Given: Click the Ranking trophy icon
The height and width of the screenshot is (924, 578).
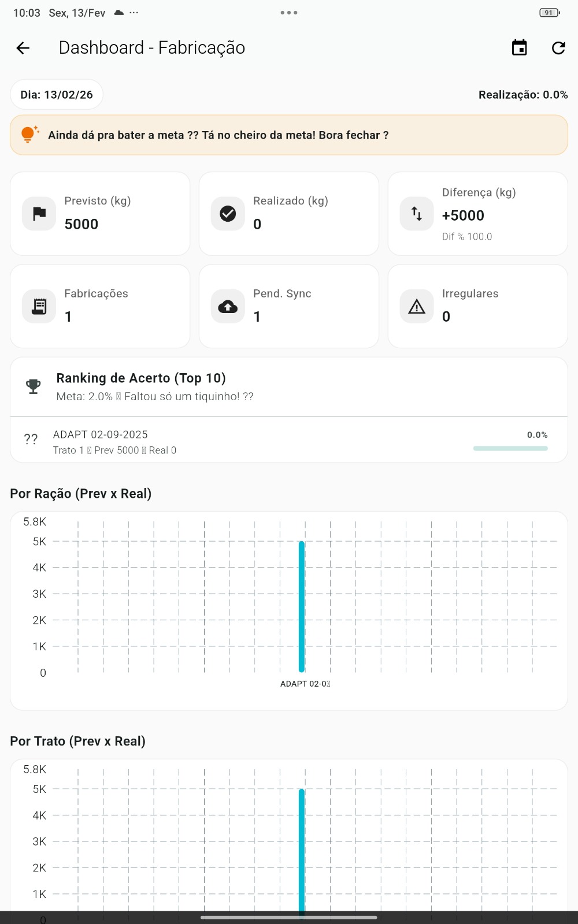Looking at the screenshot, I should (x=34, y=386).
